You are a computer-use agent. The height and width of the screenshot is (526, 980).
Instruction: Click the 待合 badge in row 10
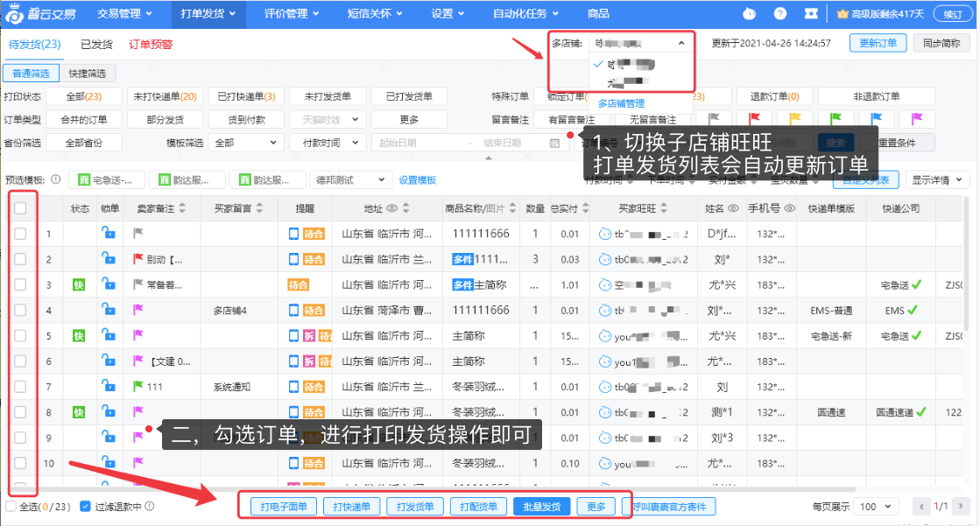point(314,464)
